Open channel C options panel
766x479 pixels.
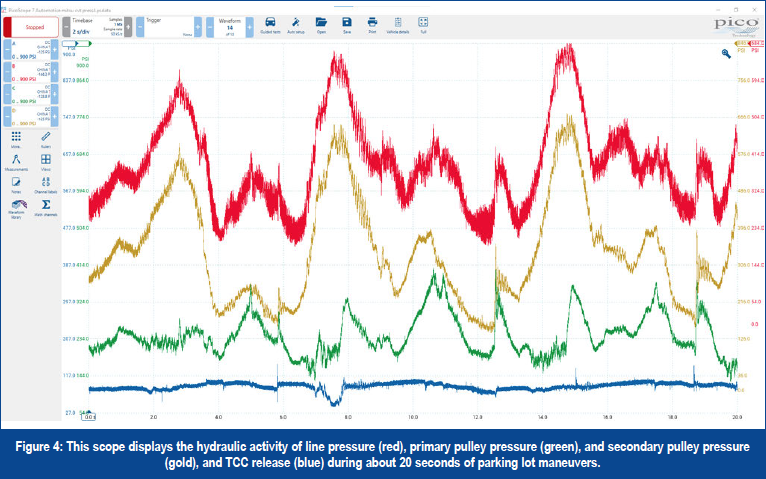coord(31,94)
